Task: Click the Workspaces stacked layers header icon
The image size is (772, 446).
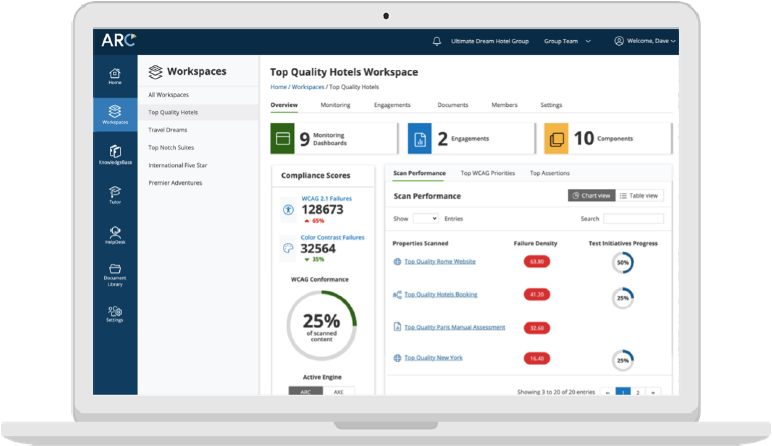Action: click(x=156, y=72)
